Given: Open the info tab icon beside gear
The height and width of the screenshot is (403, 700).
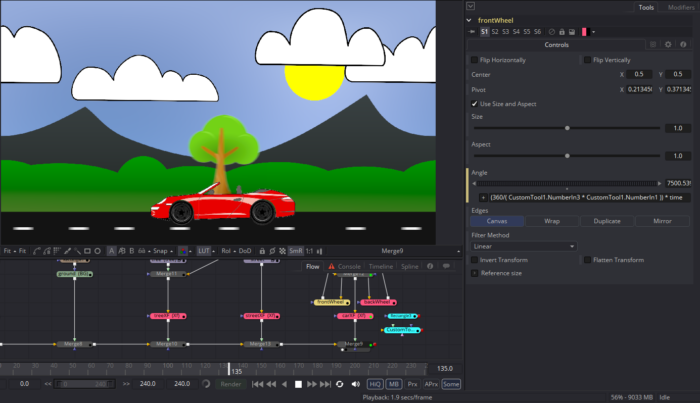Looking at the screenshot, I should [683, 45].
